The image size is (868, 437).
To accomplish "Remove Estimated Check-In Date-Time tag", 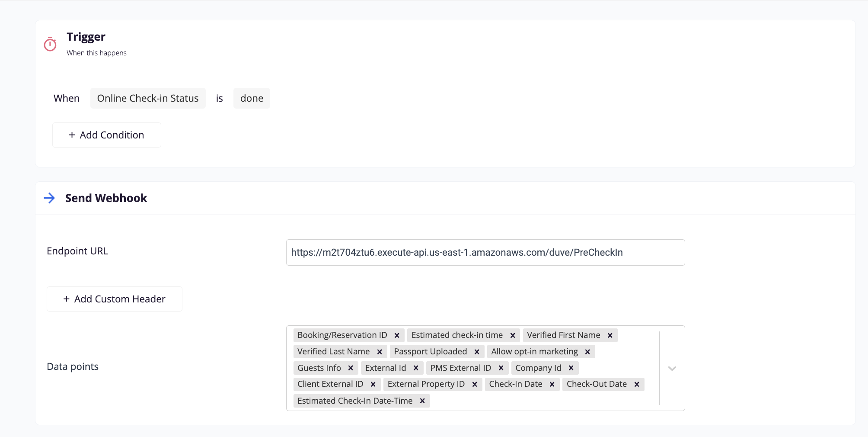I will 422,401.
